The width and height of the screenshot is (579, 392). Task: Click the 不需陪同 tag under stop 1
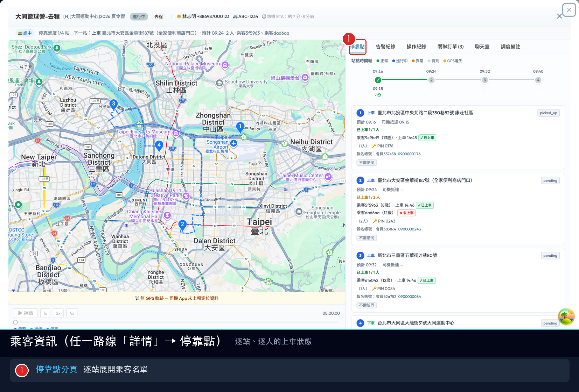pyautogui.click(x=367, y=163)
